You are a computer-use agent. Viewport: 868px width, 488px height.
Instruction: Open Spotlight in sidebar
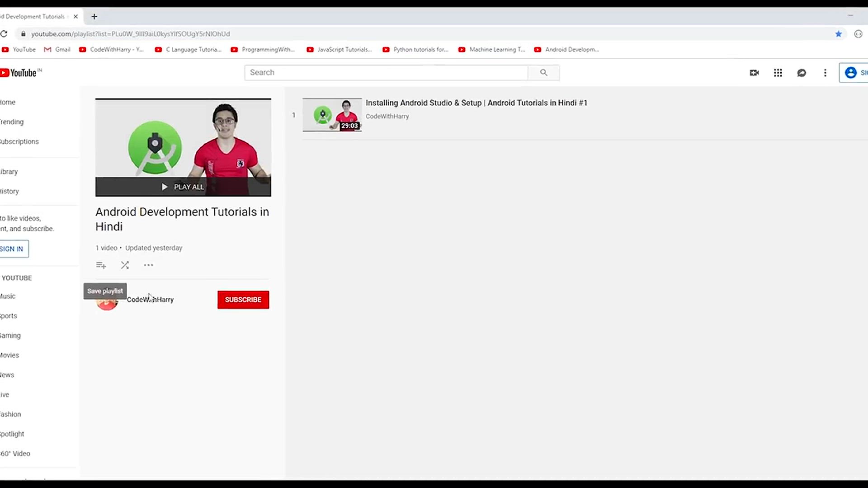coord(12,434)
